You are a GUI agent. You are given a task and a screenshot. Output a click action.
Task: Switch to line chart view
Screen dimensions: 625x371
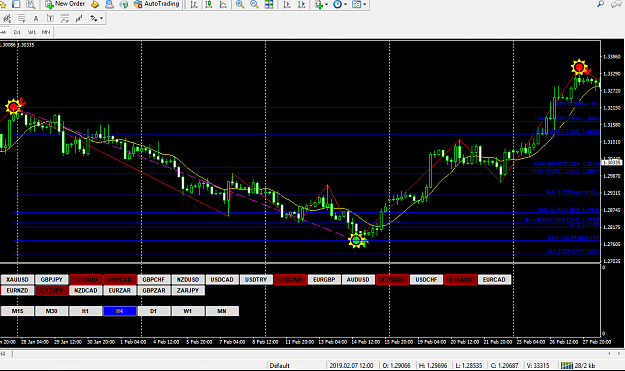click(x=223, y=4)
